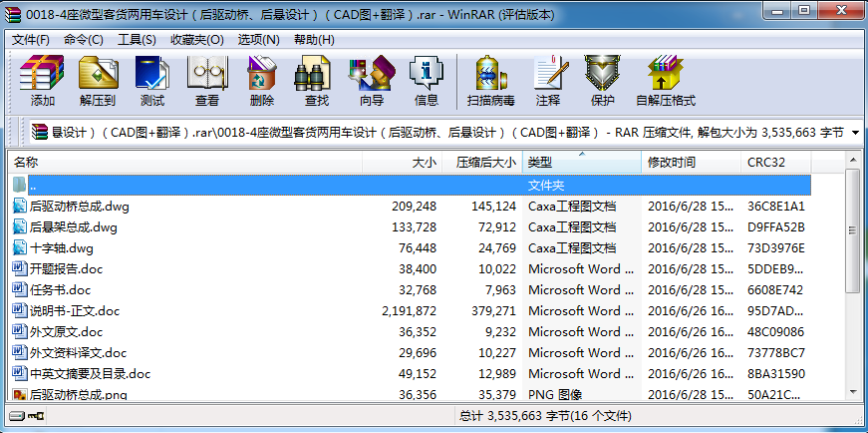
Task: Click the drive icon in status bar
Action: pos(17,415)
